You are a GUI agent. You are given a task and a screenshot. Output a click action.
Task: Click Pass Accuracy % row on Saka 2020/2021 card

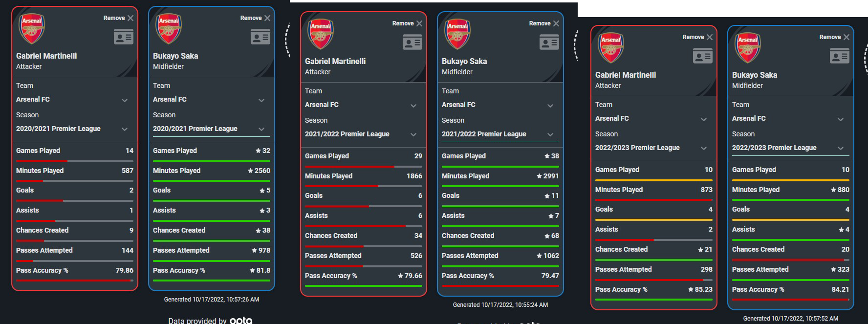211,270
